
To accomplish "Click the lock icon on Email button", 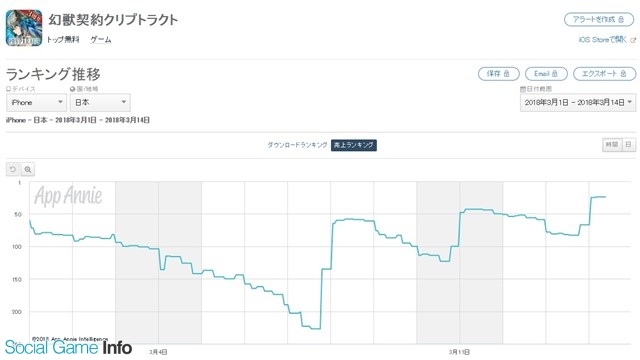I will [555, 74].
